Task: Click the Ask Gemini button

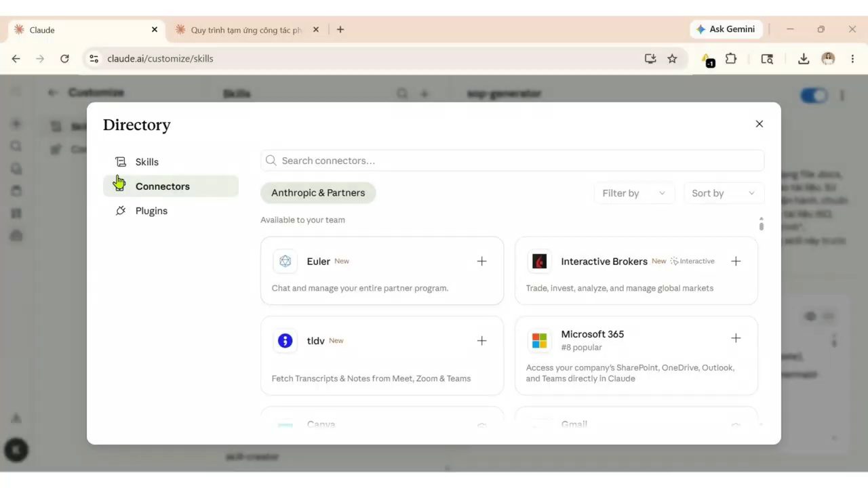Action: tap(726, 29)
